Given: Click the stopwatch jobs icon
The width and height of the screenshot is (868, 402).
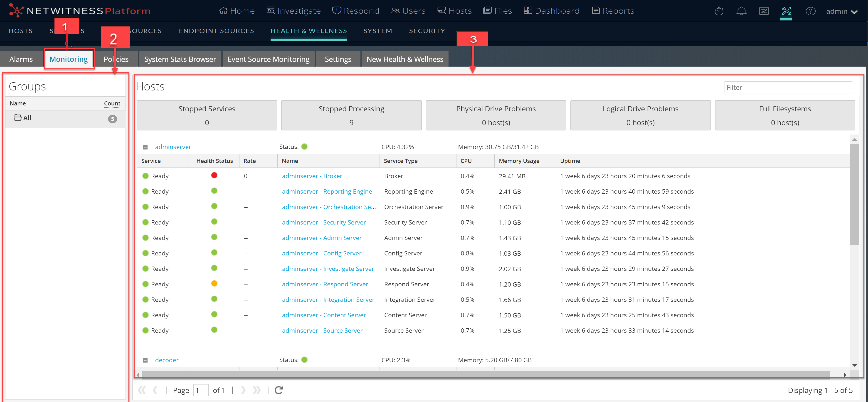Looking at the screenshot, I should click(x=719, y=11).
